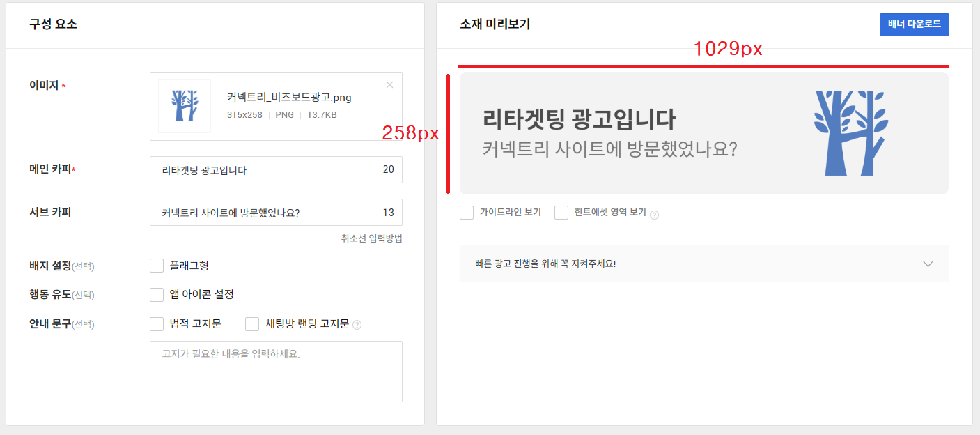The width and height of the screenshot is (980, 435).
Task: Toggle the 가이드라인 보기 checkbox
Action: [467, 213]
